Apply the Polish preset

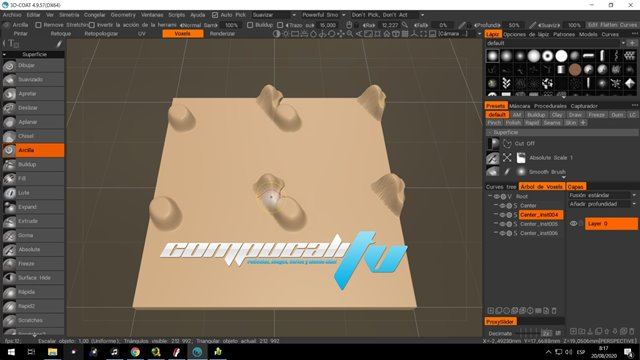[513, 123]
